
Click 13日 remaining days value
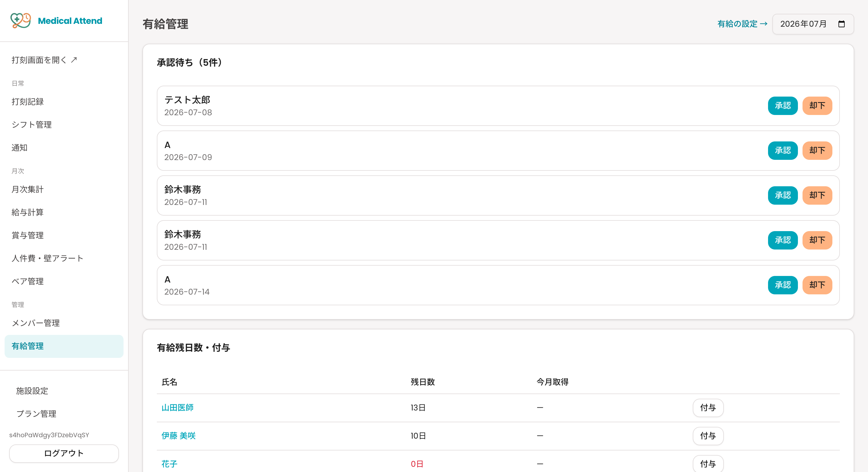(x=418, y=408)
